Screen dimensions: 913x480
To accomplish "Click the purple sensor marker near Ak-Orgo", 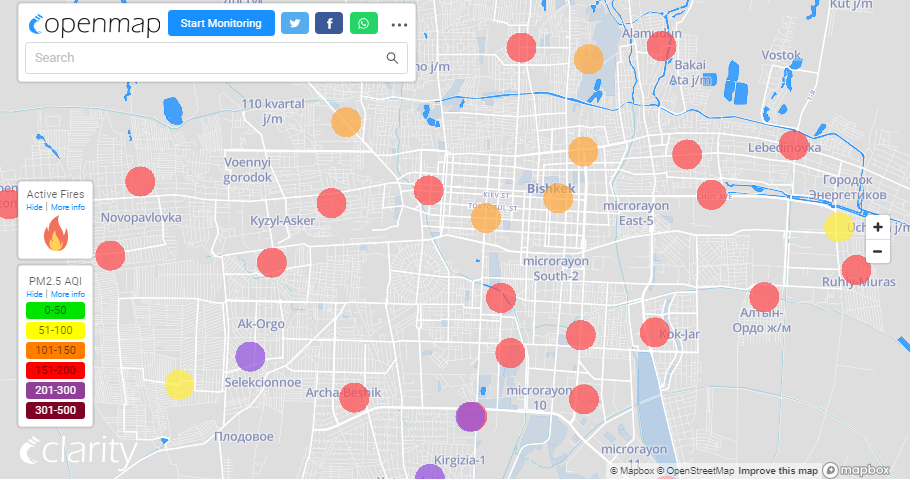I will click(250, 356).
